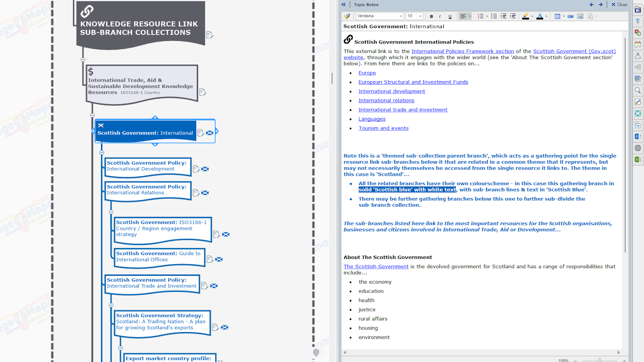Open the font size 10 dropdown

pos(420,16)
